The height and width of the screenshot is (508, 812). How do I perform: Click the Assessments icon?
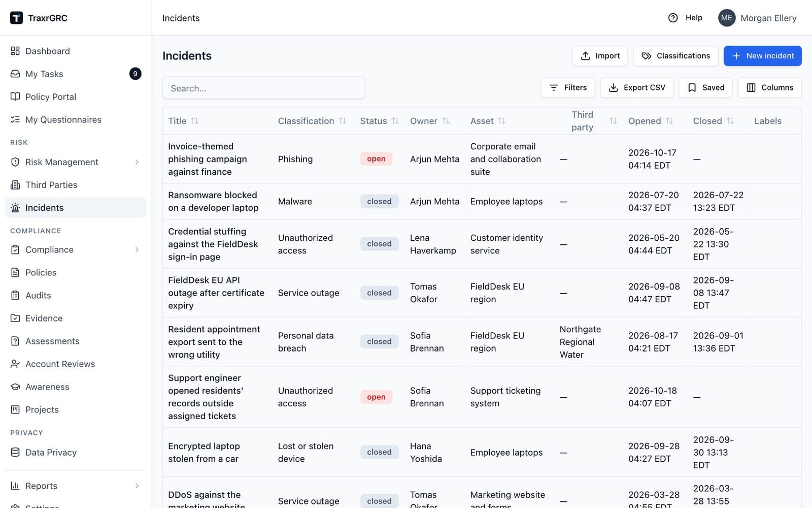pos(15,341)
